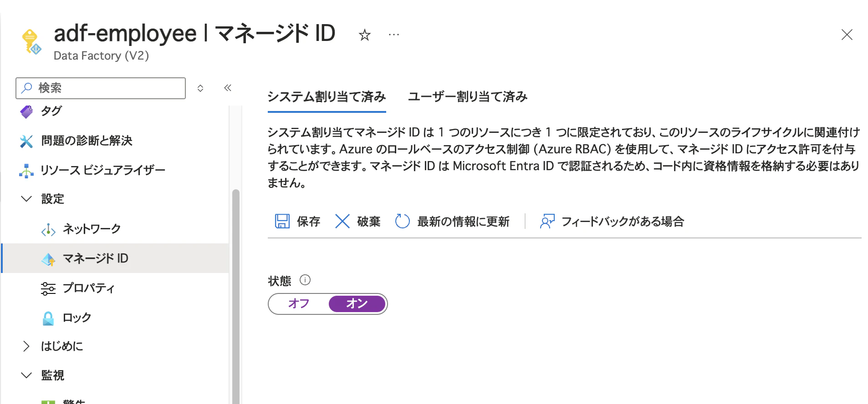Image resolution: width=868 pixels, height=404 pixels.
Task: Click the 設定 section label
Action: [53, 199]
